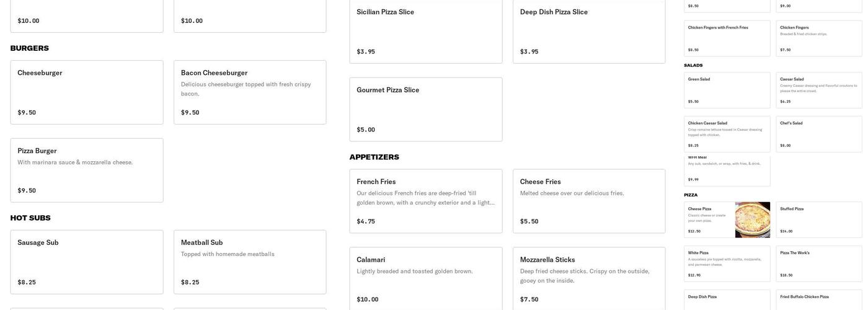The height and width of the screenshot is (310, 868).
Task: Click the Chicken Caesar Salad card
Action: (x=727, y=134)
